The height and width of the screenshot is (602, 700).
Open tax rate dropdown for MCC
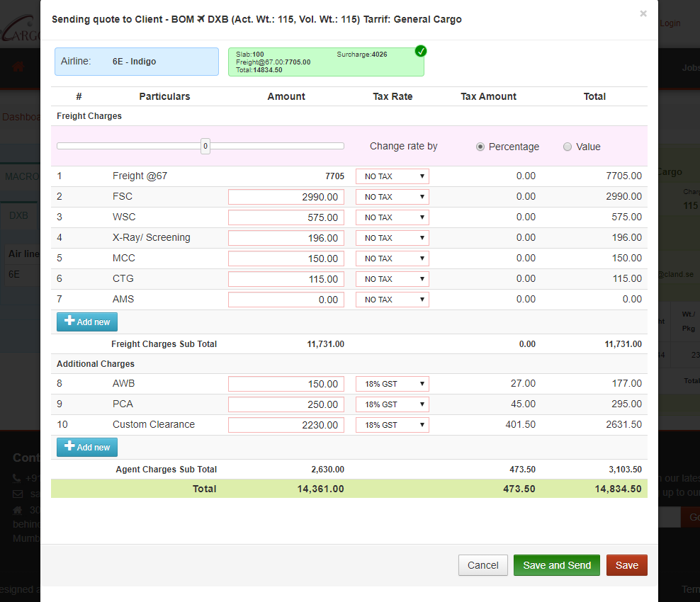pyautogui.click(x=392, y=259)
